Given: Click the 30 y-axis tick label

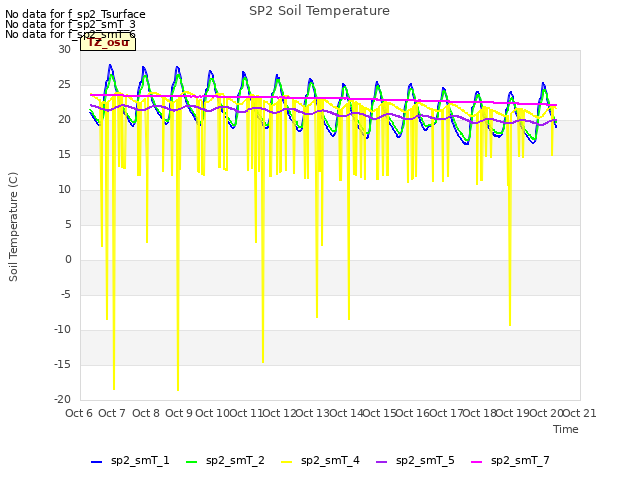Looking at the screenshot, I should point(64,49).
